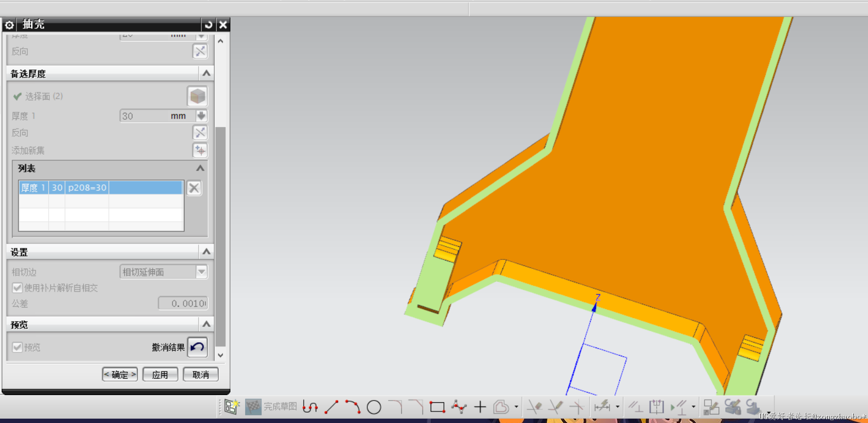
Task: Click the 完成草图 finish sketch flag
Action: 253,407
